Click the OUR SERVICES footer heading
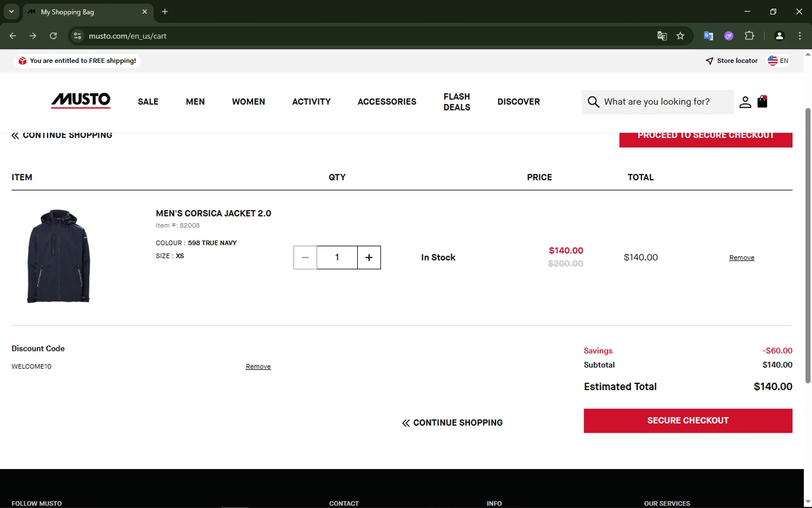This screenshot has height=508, width=812. [x=667, y=504]
